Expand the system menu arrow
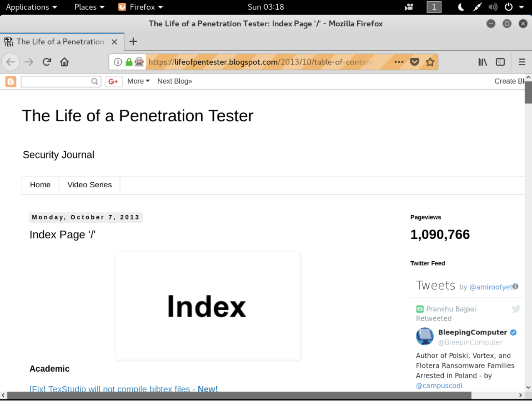 pyautogui.click(x=521, y=7)
